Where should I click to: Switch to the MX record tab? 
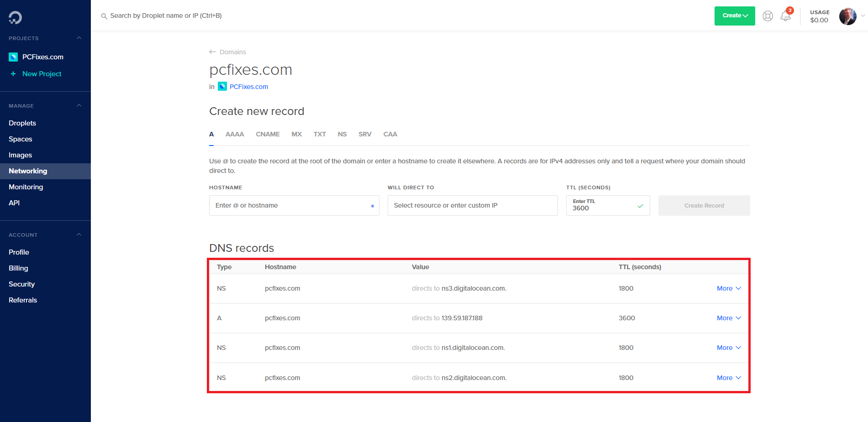coord(297,135)
